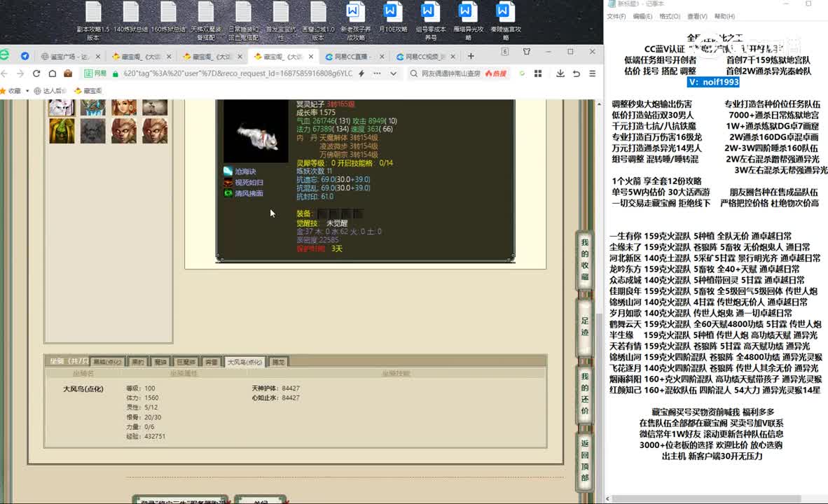The width and height of the screenshot is (828, 504).
Task: Close the 藏宝广场 tab with its X
Action: tap(97, 57)
